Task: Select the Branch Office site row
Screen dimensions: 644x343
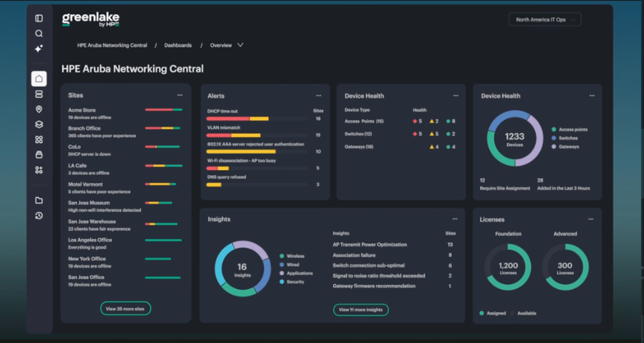Action: pos(125,132)
